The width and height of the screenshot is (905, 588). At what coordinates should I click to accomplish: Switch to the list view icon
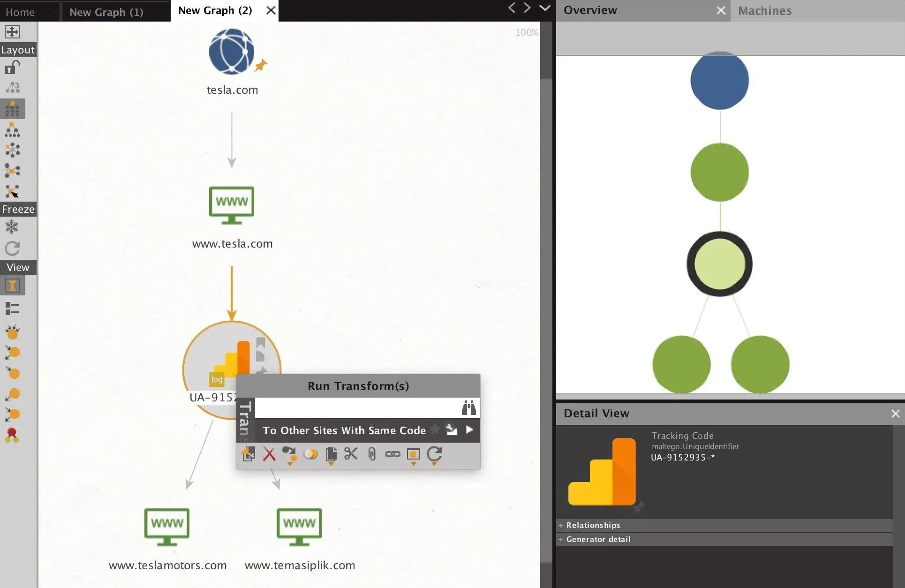pos(12,308)
